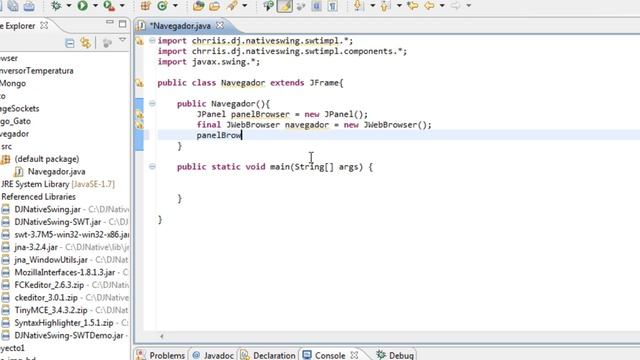640x360 pixels.
Task: Open Navegador.java in Package Explorer
Action: tap(56, 172)
